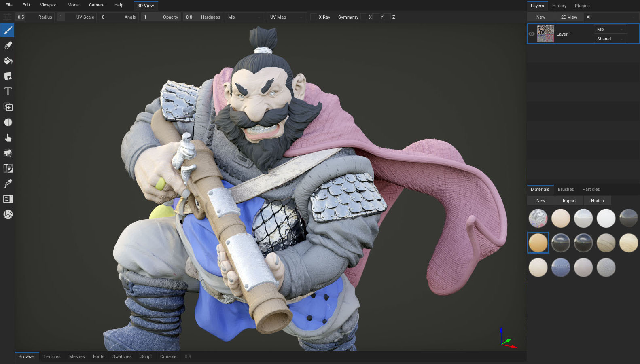
Task: Activate the Text tool
Action: coord(8,92)
